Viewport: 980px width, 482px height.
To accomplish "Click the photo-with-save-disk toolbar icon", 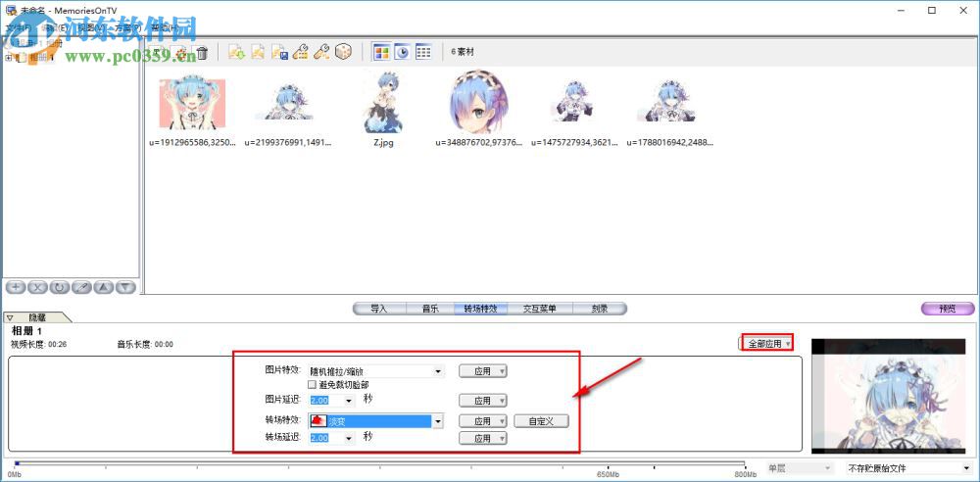I will coord(278,53).
